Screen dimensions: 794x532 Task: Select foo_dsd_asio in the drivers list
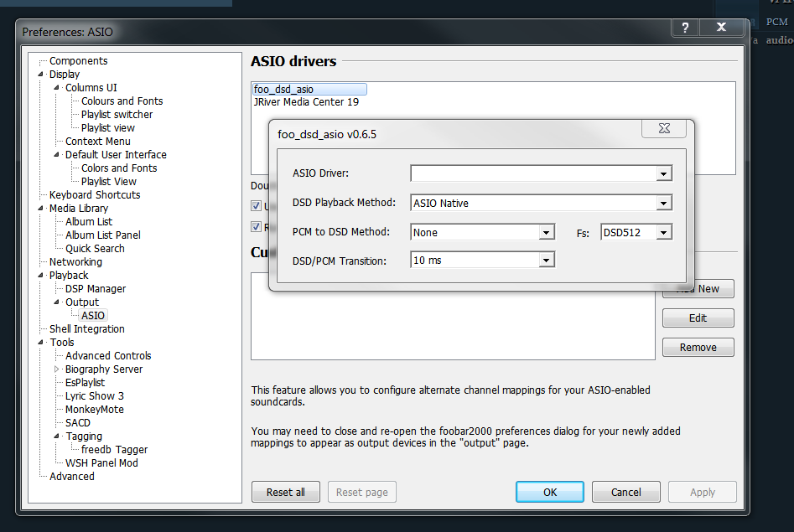309,89
